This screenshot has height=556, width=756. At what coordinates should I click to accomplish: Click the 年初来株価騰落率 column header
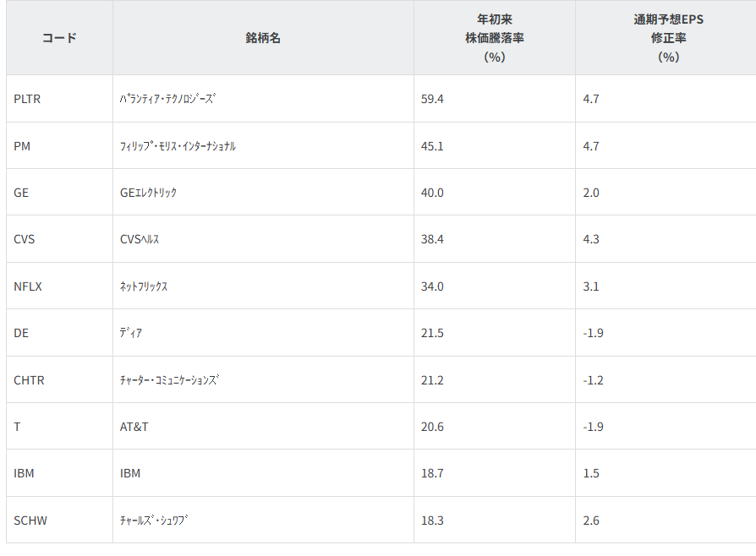pyautogui.click(x=495, y=38)
